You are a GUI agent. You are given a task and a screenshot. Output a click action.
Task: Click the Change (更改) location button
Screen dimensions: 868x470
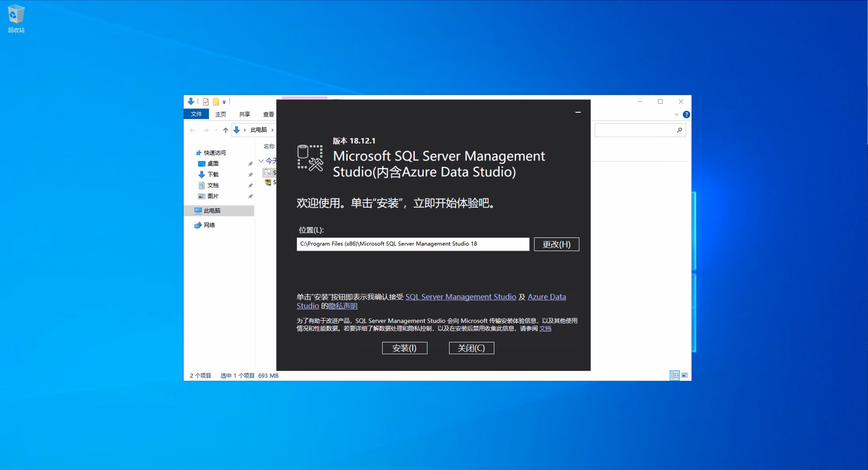(x=556, y=244)
